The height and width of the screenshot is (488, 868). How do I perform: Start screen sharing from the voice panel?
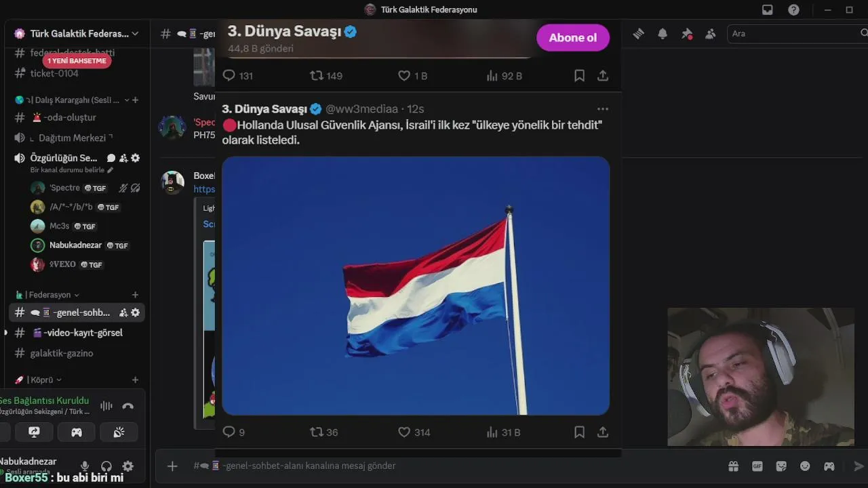click(x=34, y=432)
